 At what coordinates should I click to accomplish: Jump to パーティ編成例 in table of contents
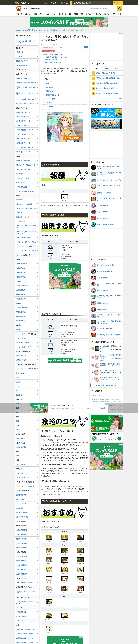(x=51, y=99)
